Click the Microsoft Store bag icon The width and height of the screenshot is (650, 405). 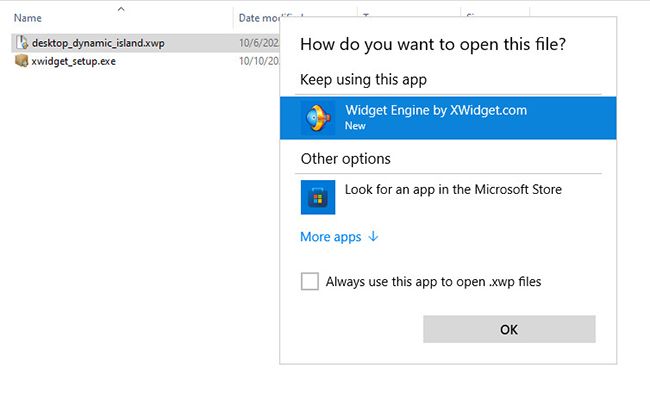pos(318,197)
